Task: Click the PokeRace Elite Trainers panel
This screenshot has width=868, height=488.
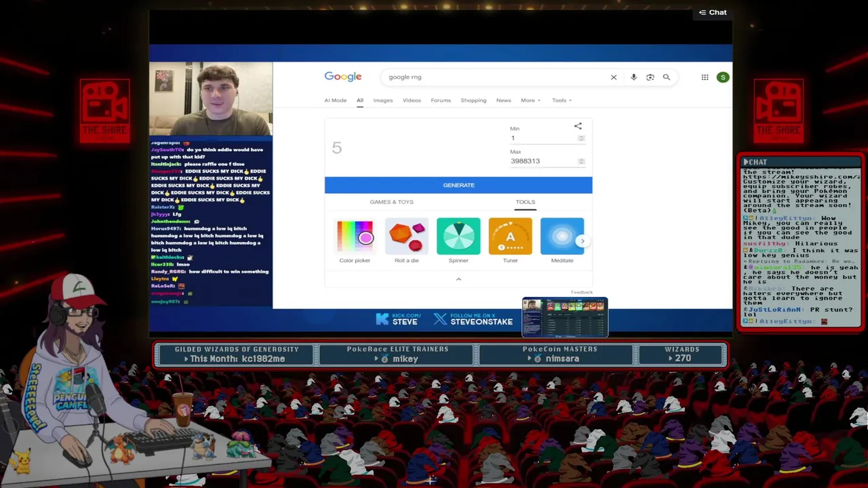Action: (x=397, y=354)
